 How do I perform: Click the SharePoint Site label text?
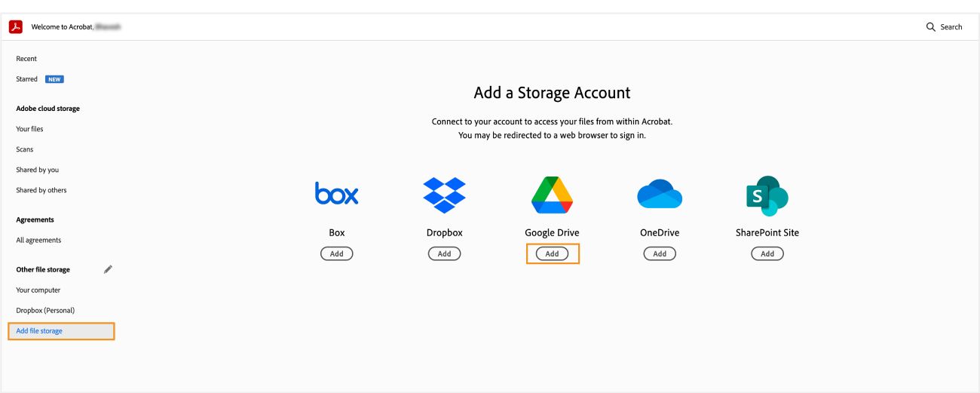coord(767,232)
